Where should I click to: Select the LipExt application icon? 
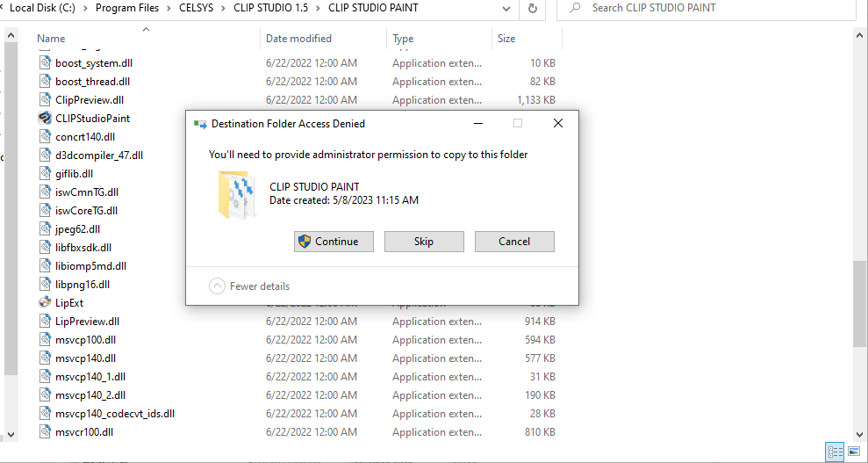(x=45, y=302)
